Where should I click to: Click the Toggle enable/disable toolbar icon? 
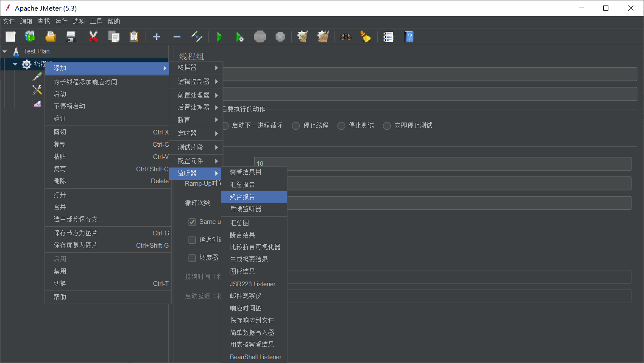pyautogui.click(x=197, y=37)
